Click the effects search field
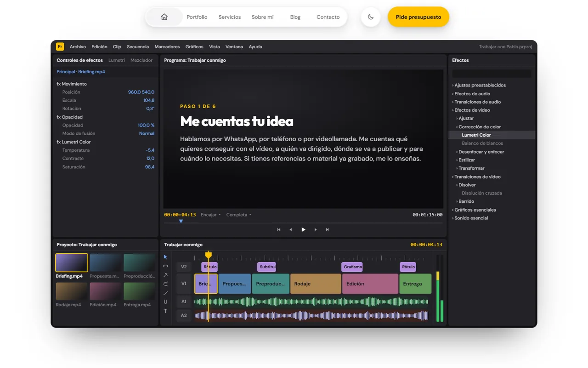The width and height of the screenshot is (588, 368). click(x=492, y=74)
